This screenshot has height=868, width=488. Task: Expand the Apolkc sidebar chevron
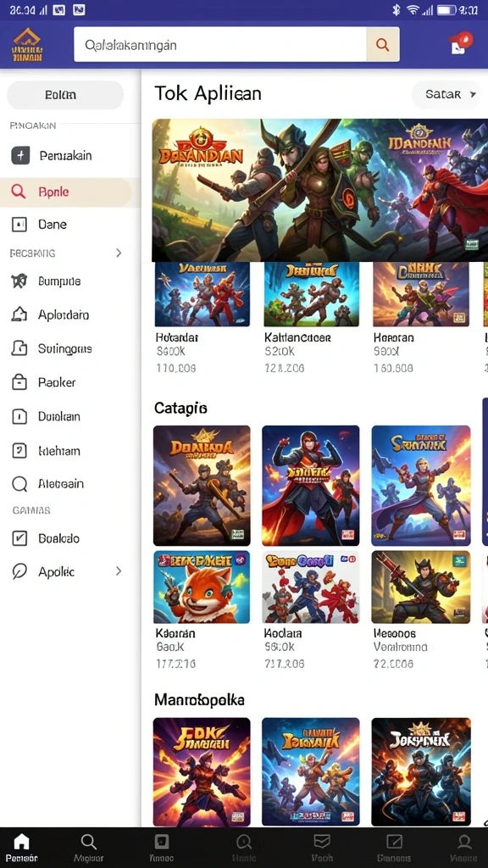(x=119, y=570)
